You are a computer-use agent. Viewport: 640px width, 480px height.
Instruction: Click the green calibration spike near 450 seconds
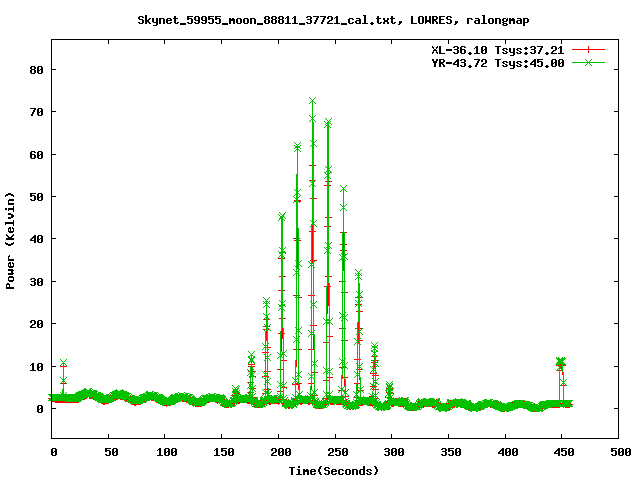click(x=561, y=362)
